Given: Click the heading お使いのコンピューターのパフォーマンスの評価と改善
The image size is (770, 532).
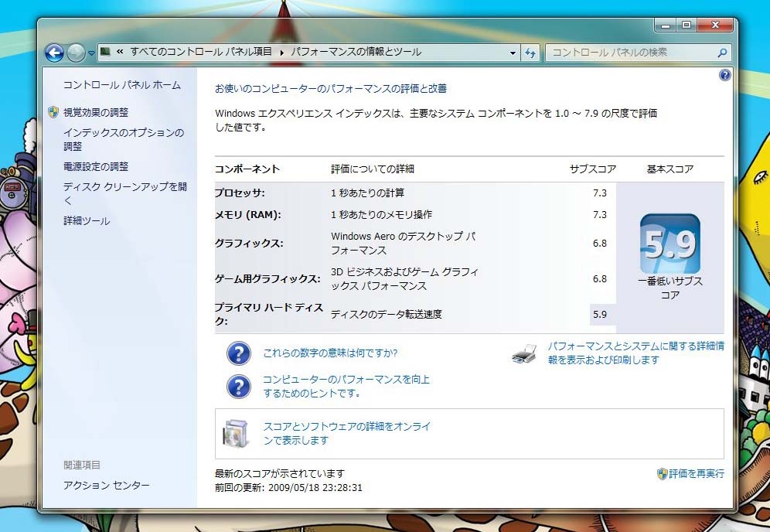Looking at the screenshot, I should click(x=330, y=88).
